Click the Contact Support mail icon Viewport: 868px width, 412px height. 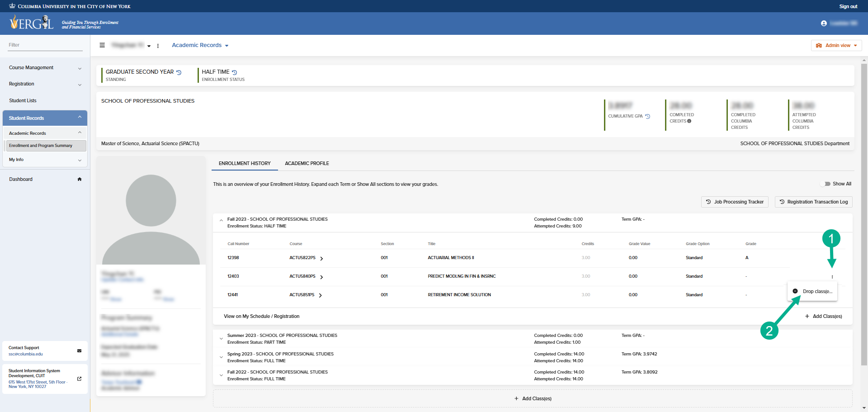pyautogui.click(x=80, y=350)
